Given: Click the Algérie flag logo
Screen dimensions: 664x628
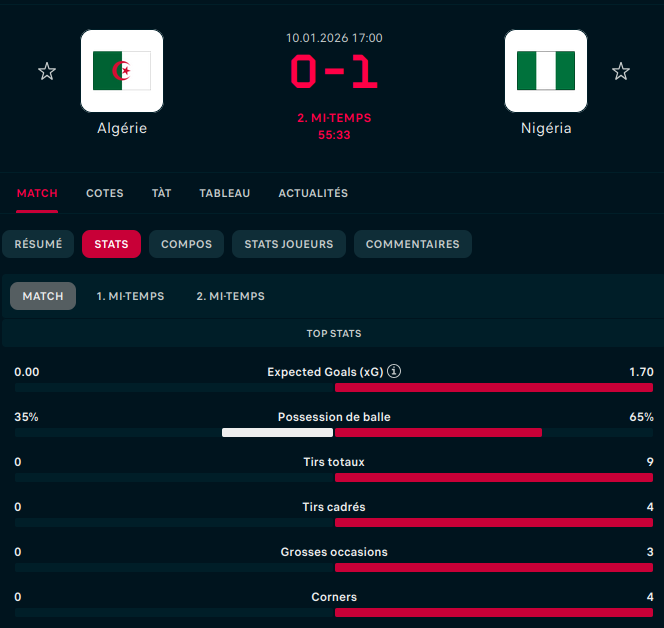Looking at the screenshot, I should (x=122, y=71).
